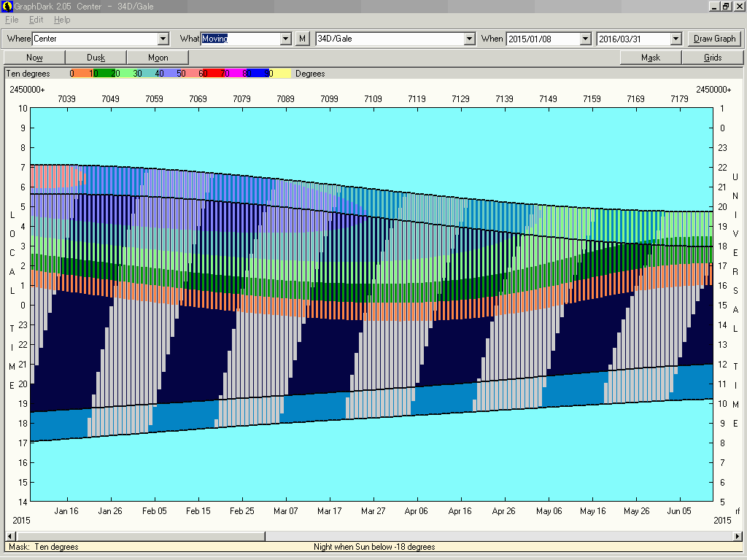This screenshot has height=560, width=747.
Task: Open the What dropdown showing Moving
Action: click(x=287, y=39)
